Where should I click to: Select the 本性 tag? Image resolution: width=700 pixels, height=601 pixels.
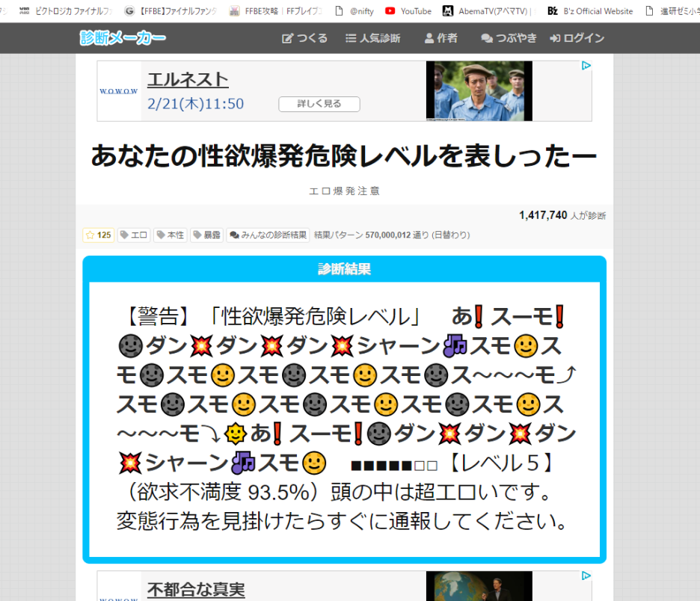tap(171, 235)
